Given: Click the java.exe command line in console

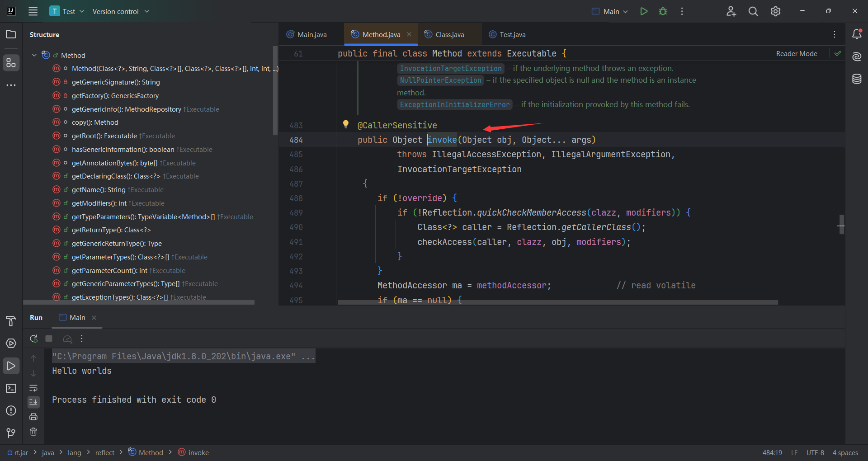Looking at the screenshot, I should (184, 356).
